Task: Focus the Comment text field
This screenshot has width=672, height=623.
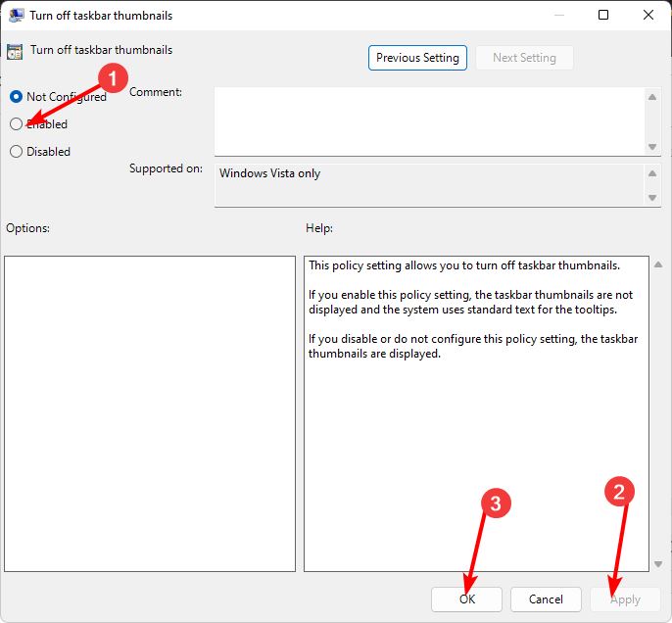Action: tap(429, 120)
